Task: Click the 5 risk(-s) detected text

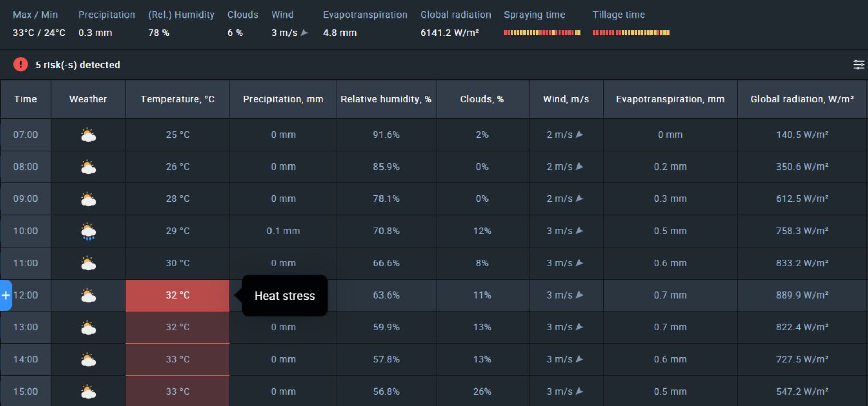Action: point(78,65)
